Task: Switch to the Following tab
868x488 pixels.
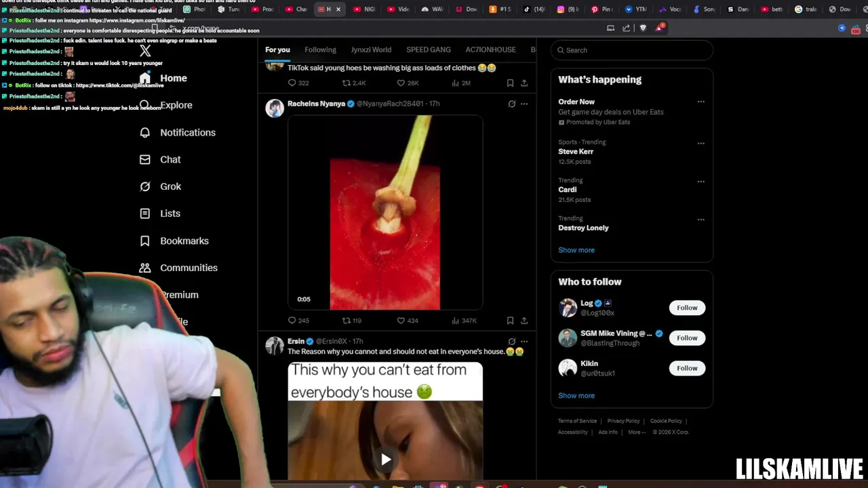Action: (x=320, y=50)
